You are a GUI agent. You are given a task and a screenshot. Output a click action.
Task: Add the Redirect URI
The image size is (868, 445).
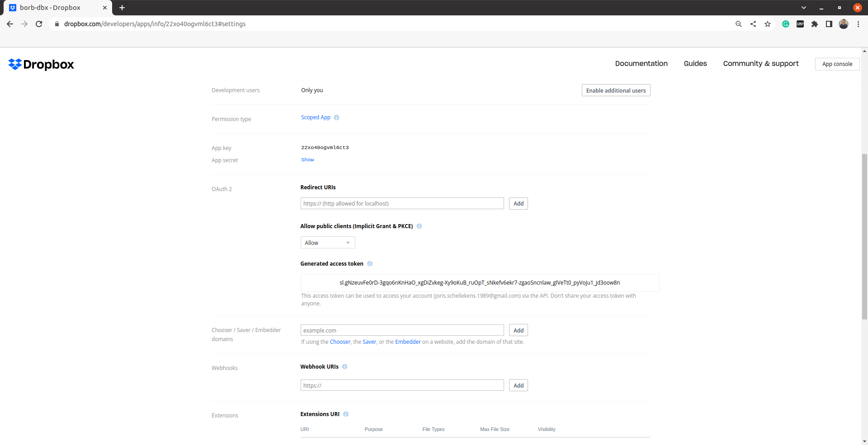pos(519,204)
